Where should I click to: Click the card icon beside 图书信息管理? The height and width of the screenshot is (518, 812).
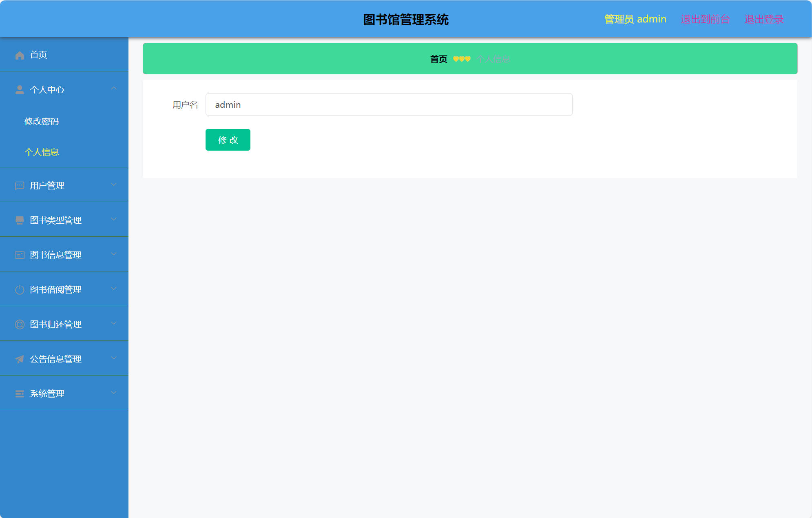pos(19,255)
